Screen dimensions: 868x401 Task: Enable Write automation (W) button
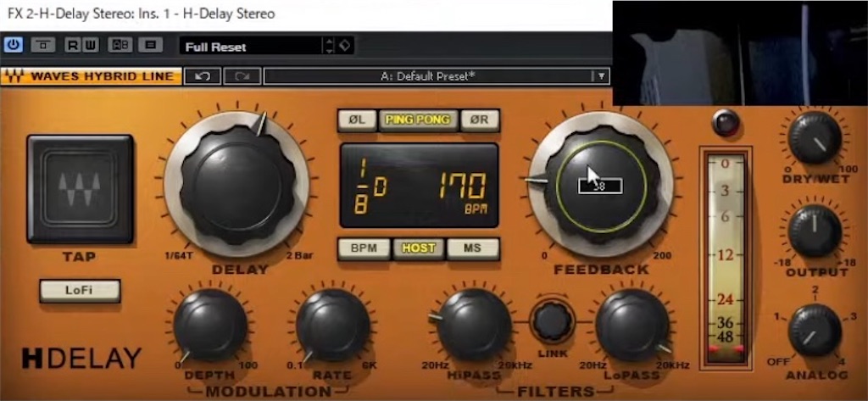click(91, 45)
